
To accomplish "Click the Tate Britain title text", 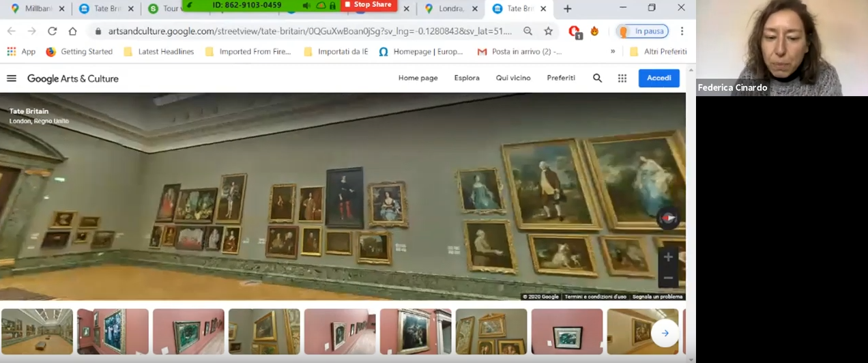I will (x=29, y=111).
